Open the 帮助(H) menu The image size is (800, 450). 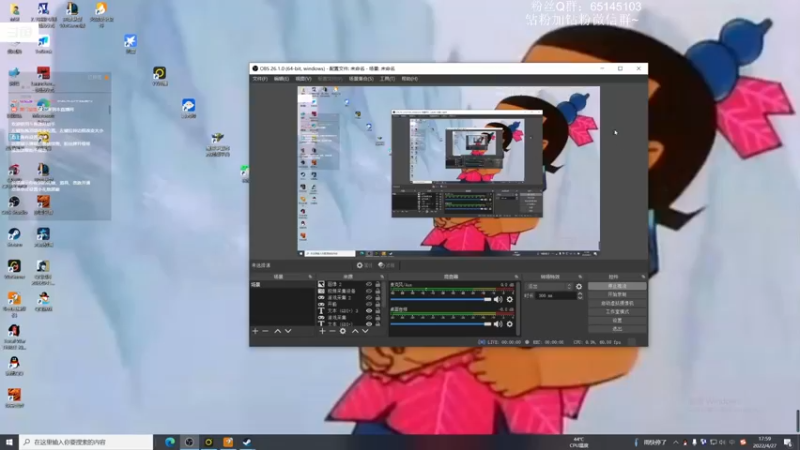pos(409,79)
